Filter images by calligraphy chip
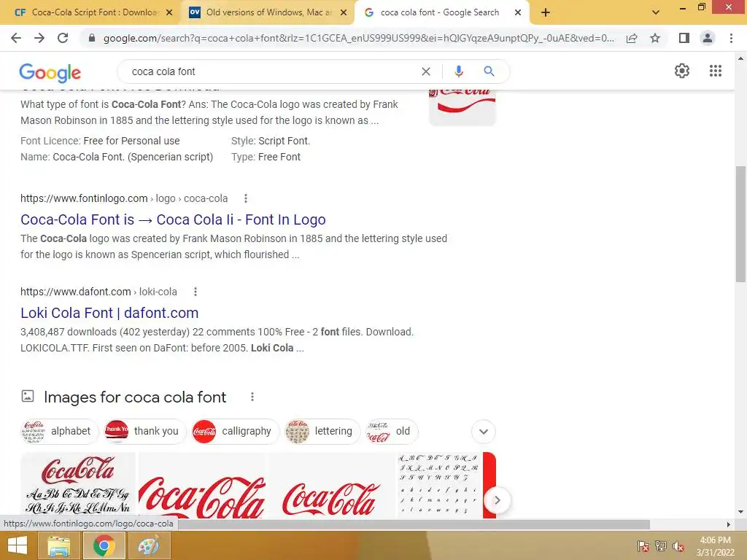 pos(236,432)
